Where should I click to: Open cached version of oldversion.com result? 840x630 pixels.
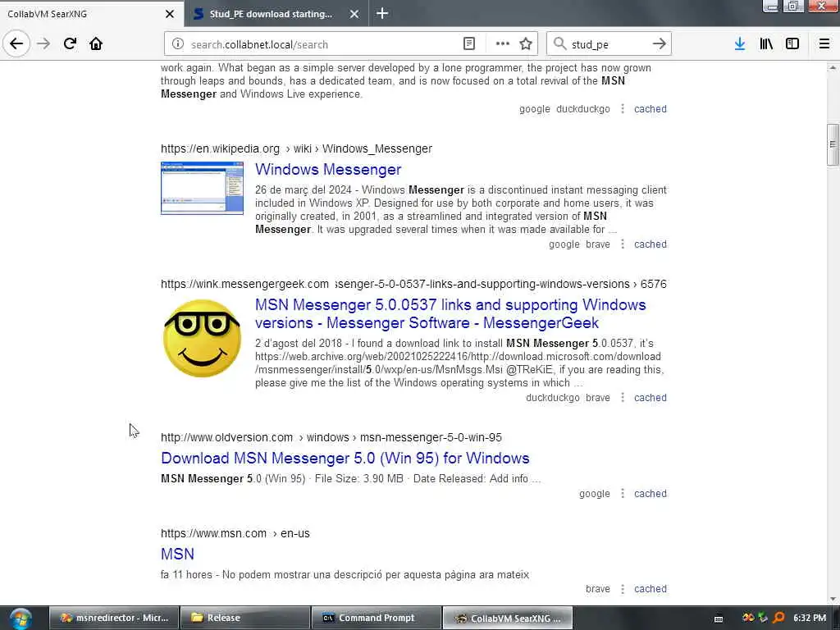pos(651,493)
